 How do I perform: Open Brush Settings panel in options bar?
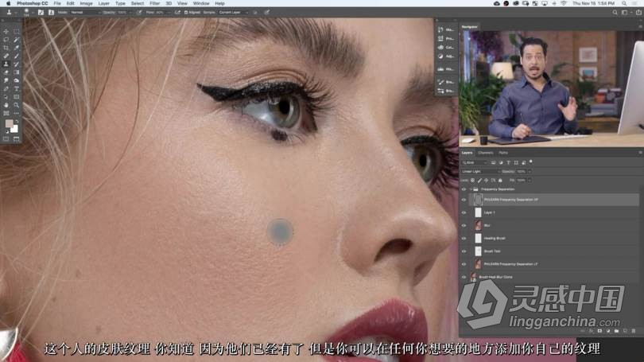click(41, 12)
